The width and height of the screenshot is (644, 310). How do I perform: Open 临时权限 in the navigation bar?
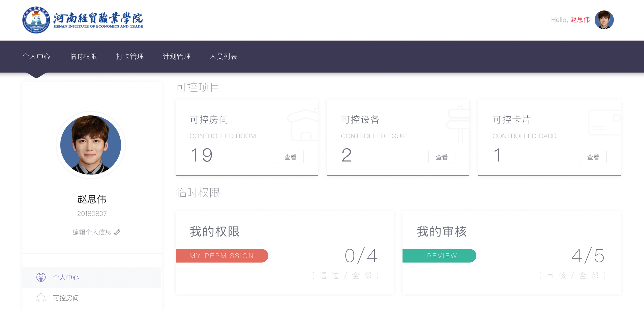tap(83, 56)
